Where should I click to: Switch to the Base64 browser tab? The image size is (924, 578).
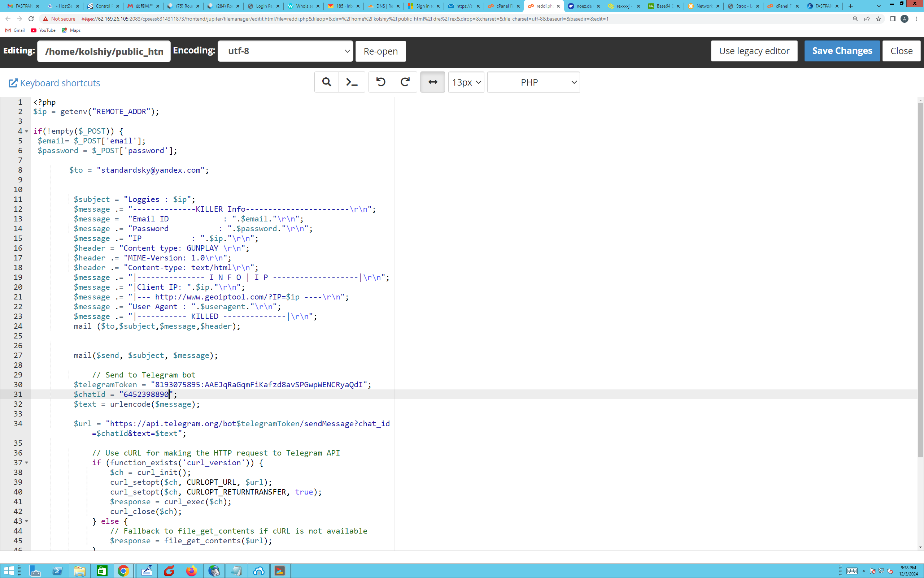(x=664, y=6)
